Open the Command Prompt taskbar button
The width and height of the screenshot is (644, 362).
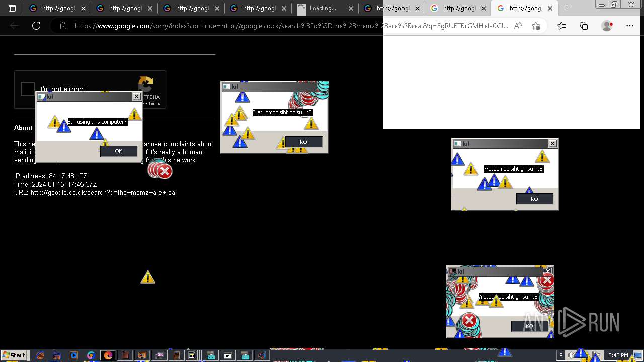click(228, 355)
